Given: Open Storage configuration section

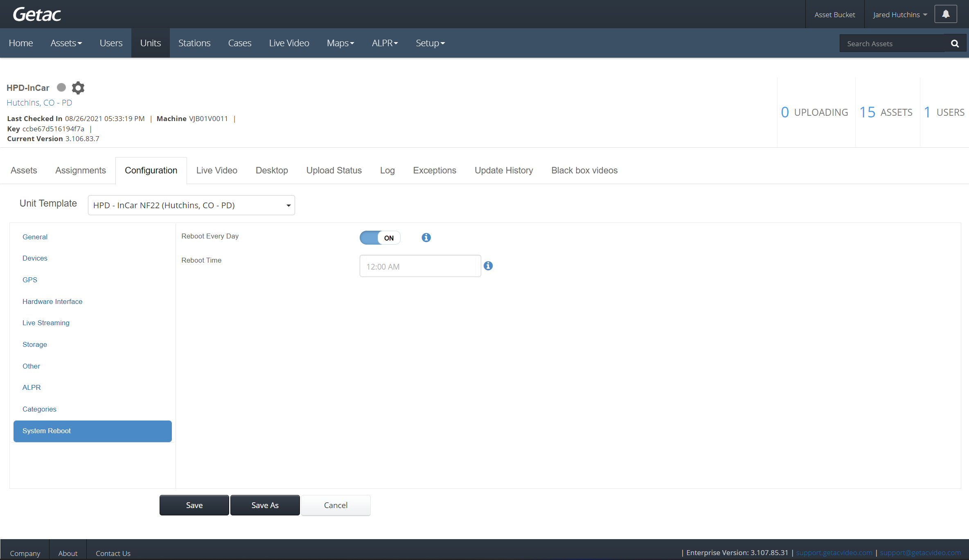Looking at the screenshot, I should point(35,344).
